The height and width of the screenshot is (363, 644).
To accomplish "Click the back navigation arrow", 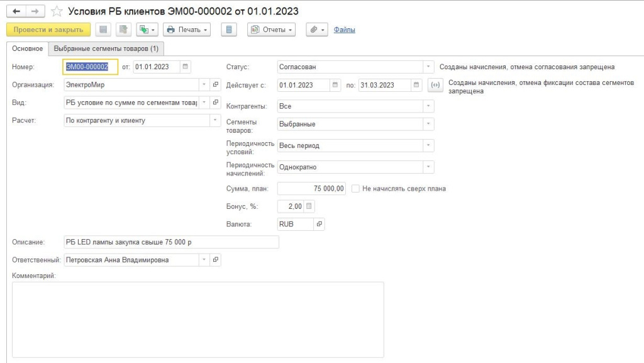I will coord(16,11).
